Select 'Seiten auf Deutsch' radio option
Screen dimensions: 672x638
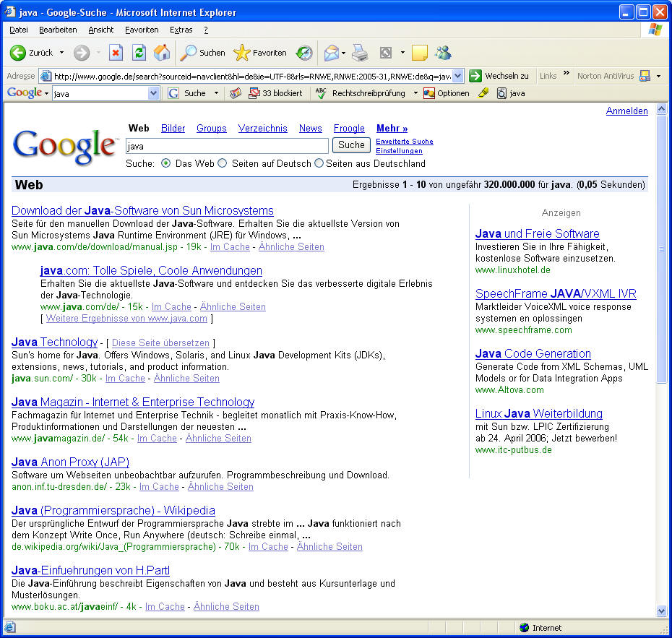(x=223, y=163)
